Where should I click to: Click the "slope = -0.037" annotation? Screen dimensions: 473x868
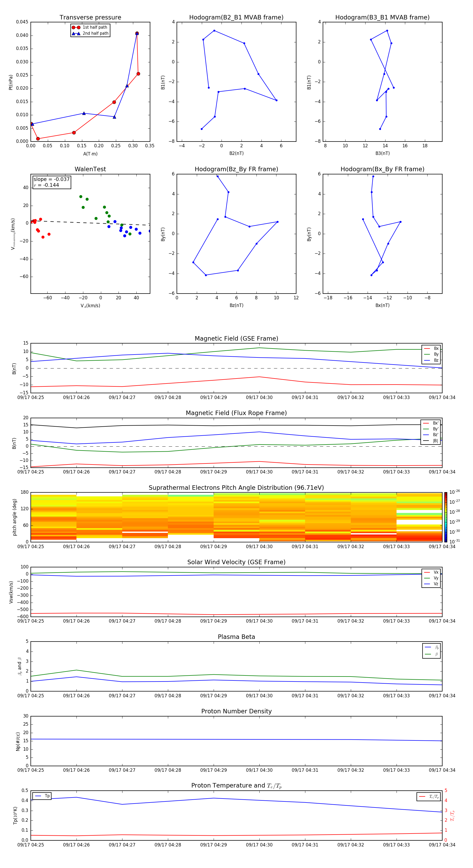[x=52, y=179]
